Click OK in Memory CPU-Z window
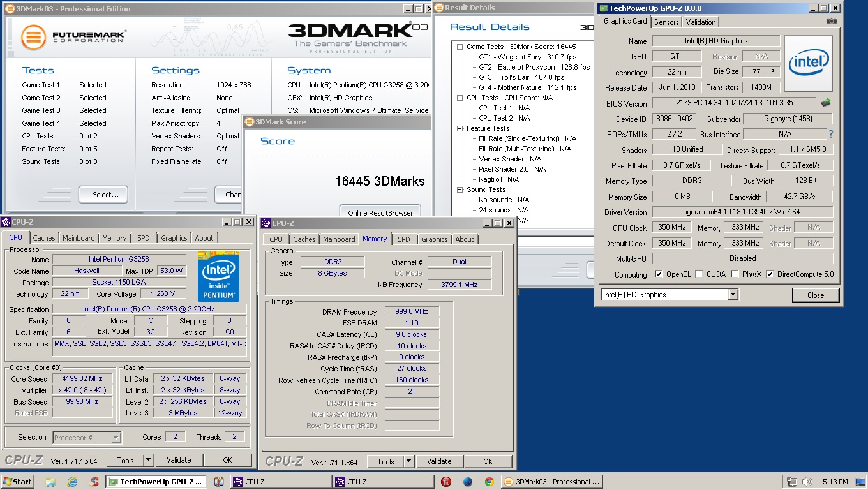Screen dimensions: 868x490 click(488, 461)
